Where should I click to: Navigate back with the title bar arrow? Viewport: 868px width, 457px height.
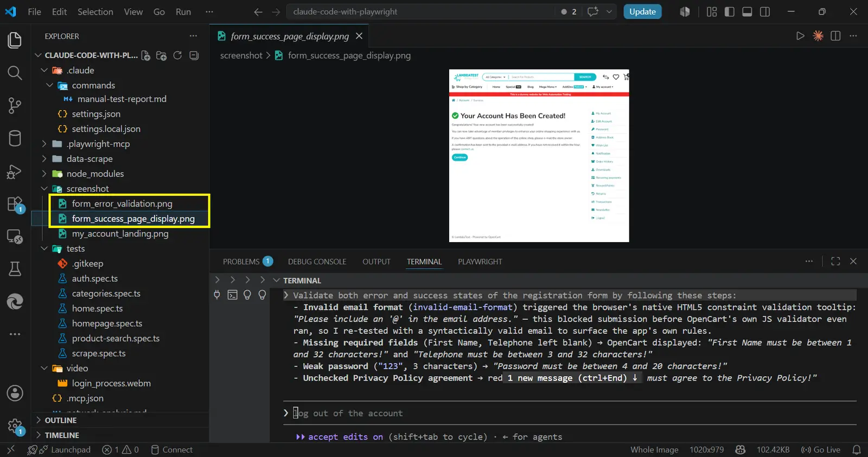258,12
